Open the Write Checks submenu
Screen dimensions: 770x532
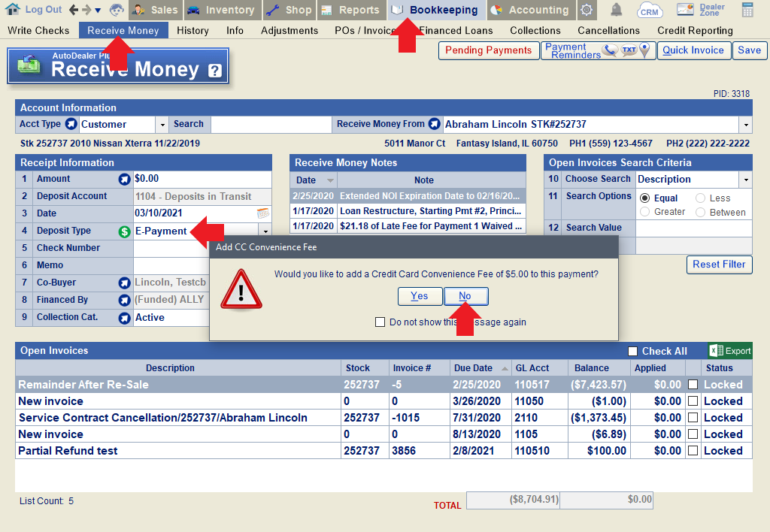coord(39,30)
